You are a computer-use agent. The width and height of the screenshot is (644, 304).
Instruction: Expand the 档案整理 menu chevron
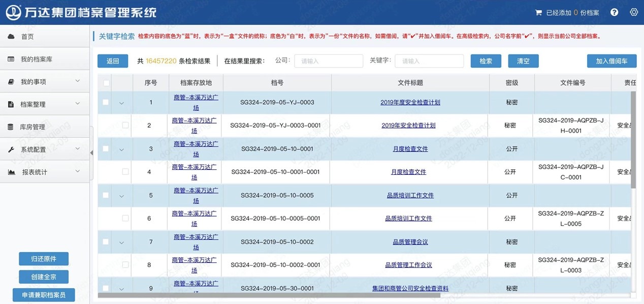pos(78,104)
